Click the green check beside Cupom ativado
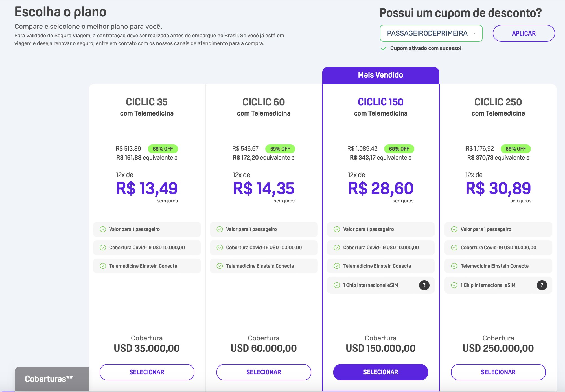 coord(384,49)
